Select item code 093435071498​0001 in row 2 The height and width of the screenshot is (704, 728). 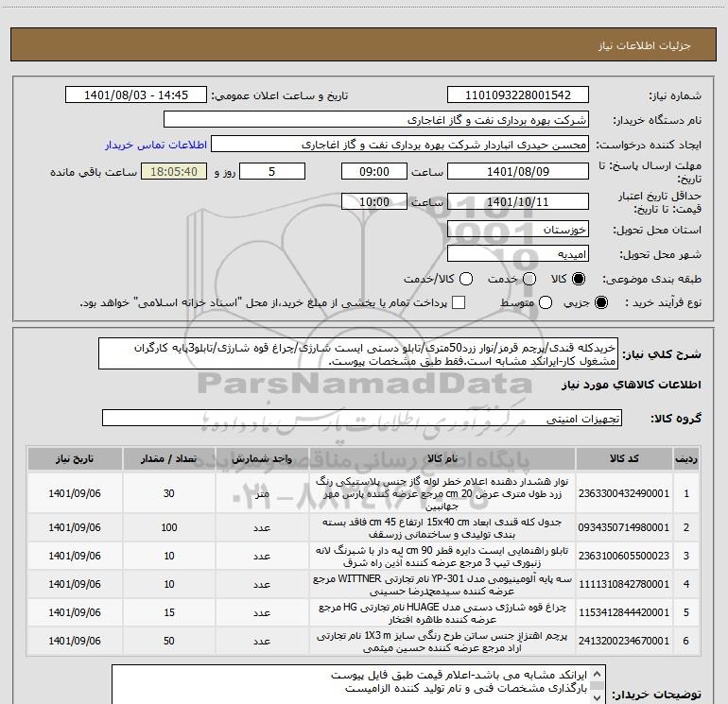(624, 527)
